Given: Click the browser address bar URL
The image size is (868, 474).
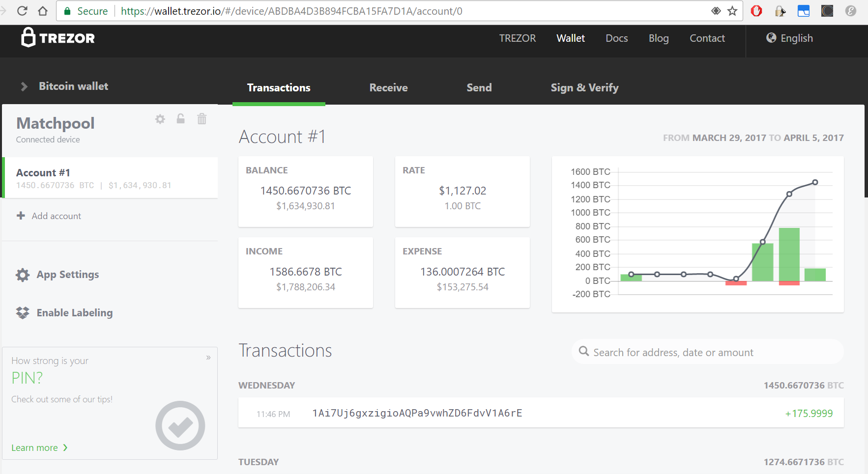Looking at the screenshot, I should point(291,11).
